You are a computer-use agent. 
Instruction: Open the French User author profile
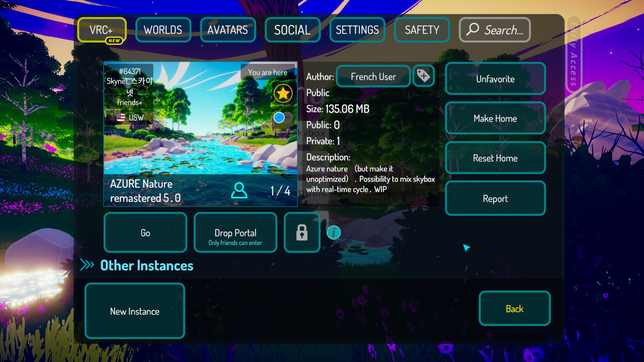(x=373, y=76)
